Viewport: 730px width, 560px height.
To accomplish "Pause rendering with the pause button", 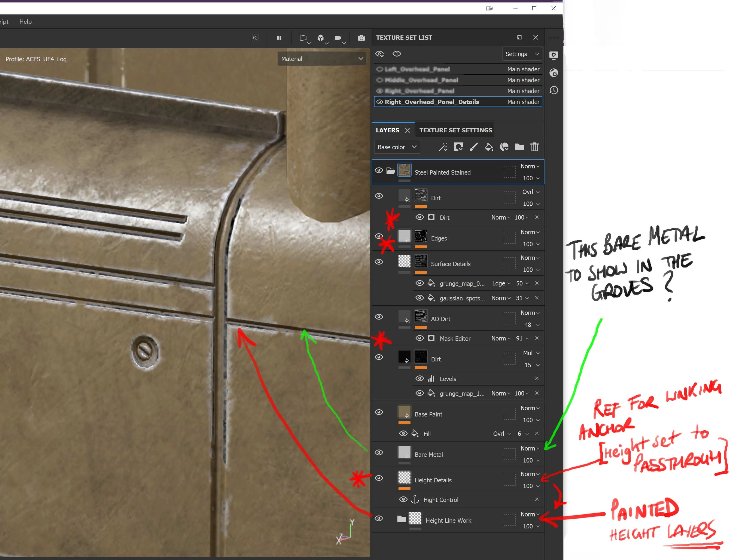I will [279, 38].
